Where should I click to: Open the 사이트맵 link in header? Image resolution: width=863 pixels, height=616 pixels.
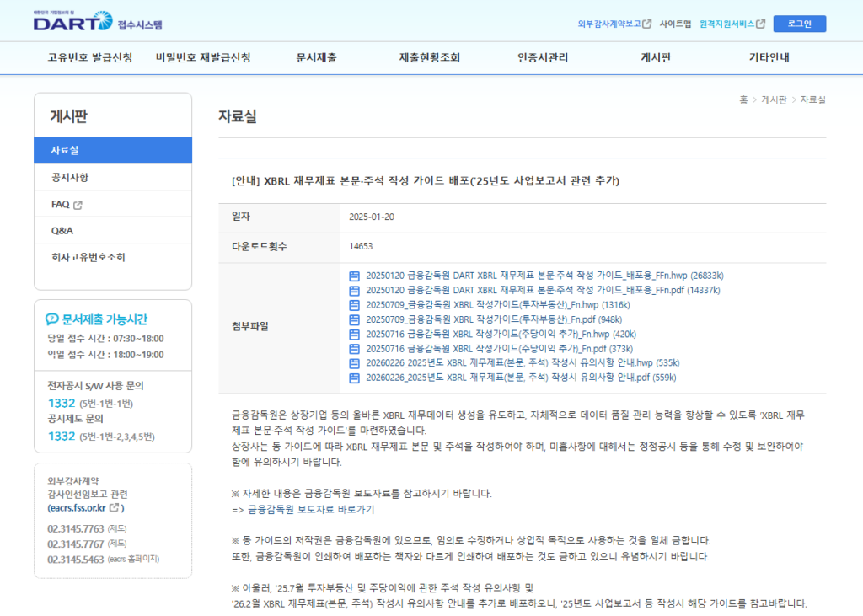coord(675,24)
